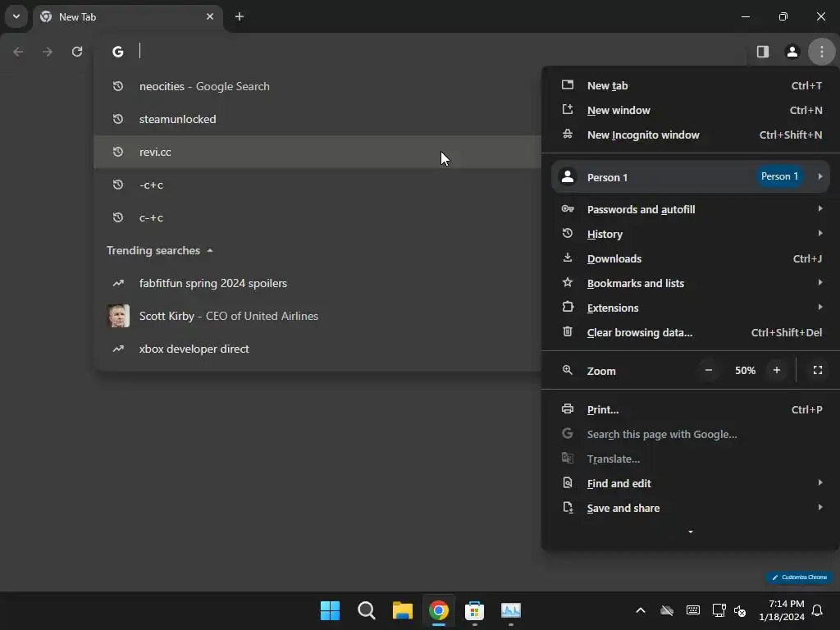Click the profile avatar icon in toolbar

792,52
